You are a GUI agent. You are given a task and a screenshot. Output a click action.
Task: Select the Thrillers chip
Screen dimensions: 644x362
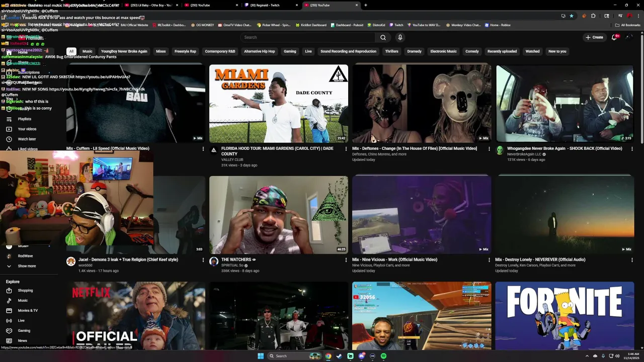point(391,51)
